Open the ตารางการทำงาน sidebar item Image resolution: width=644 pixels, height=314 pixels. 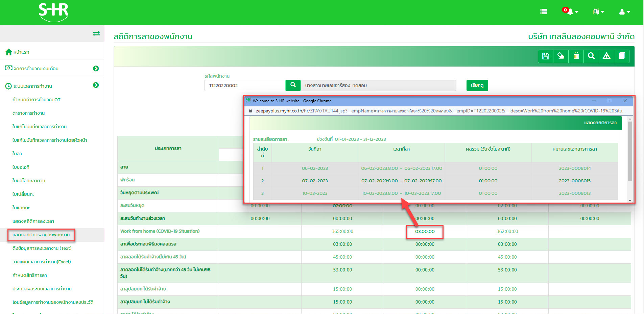28,113
